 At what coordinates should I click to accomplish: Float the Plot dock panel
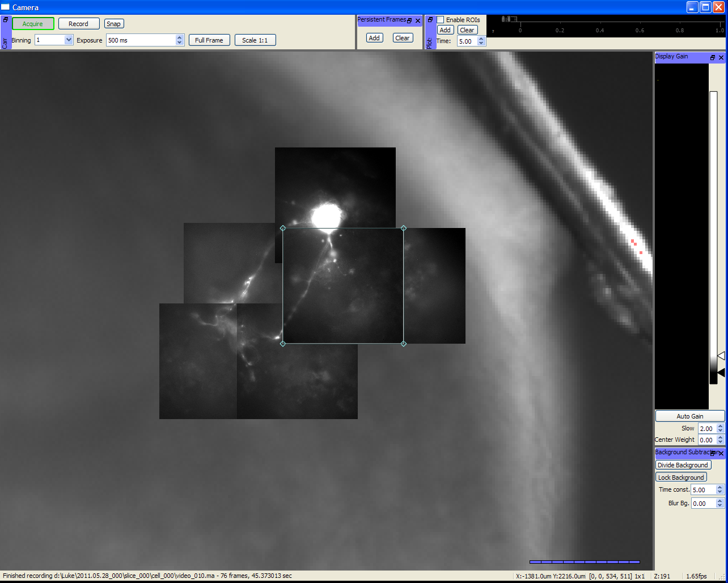[x=430, y=19]
